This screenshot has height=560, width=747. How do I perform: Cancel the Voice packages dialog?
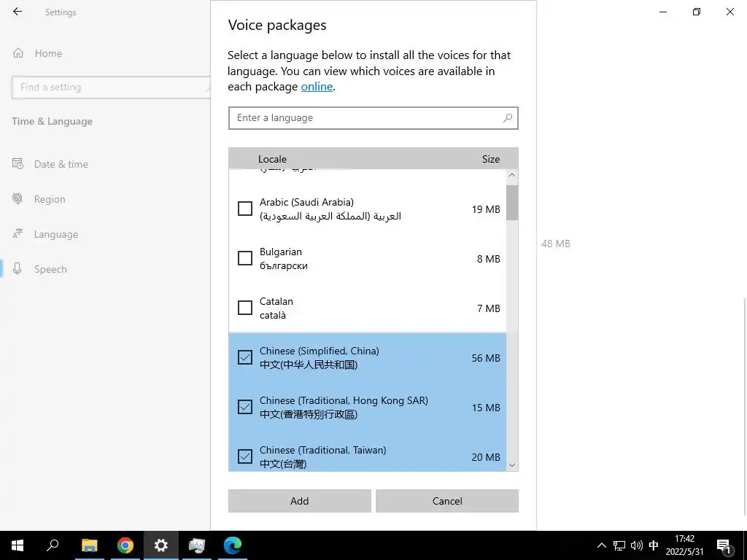[447, 501]
